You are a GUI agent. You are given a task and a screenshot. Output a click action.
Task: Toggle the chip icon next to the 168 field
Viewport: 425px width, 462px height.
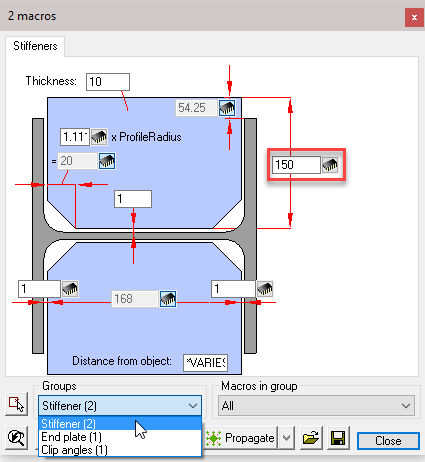(168, 299)
